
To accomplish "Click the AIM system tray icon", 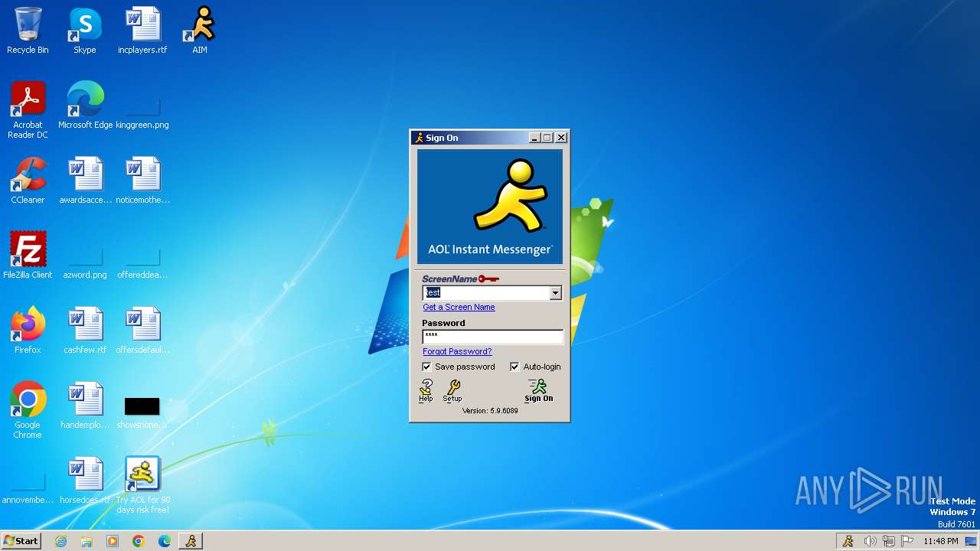I will point(848,541).
